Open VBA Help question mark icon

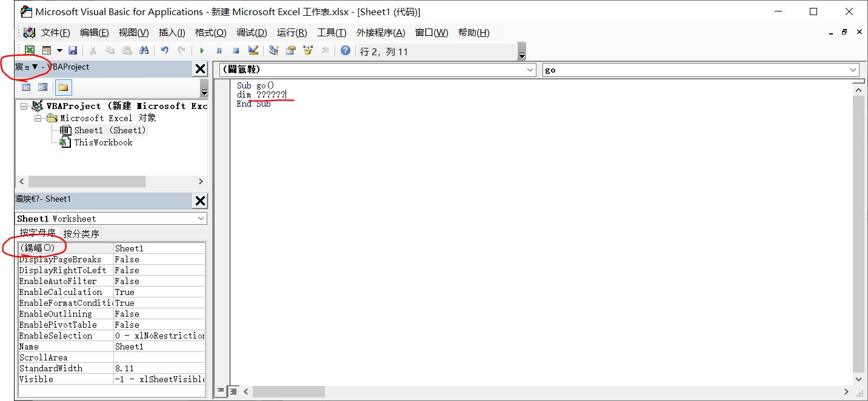[x=345, y=51]
